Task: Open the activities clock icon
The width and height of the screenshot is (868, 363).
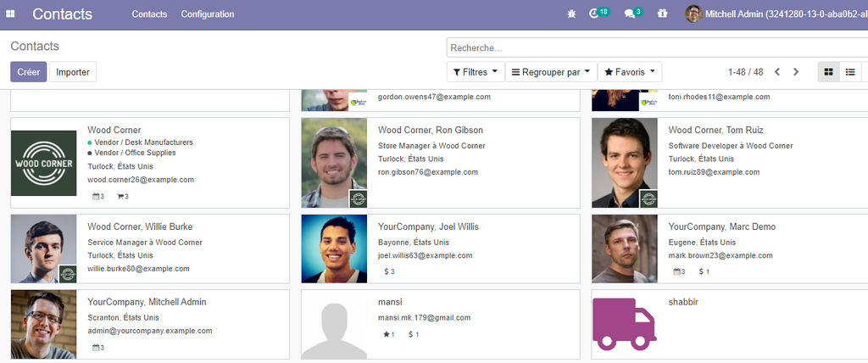Action: coord(594,14)
